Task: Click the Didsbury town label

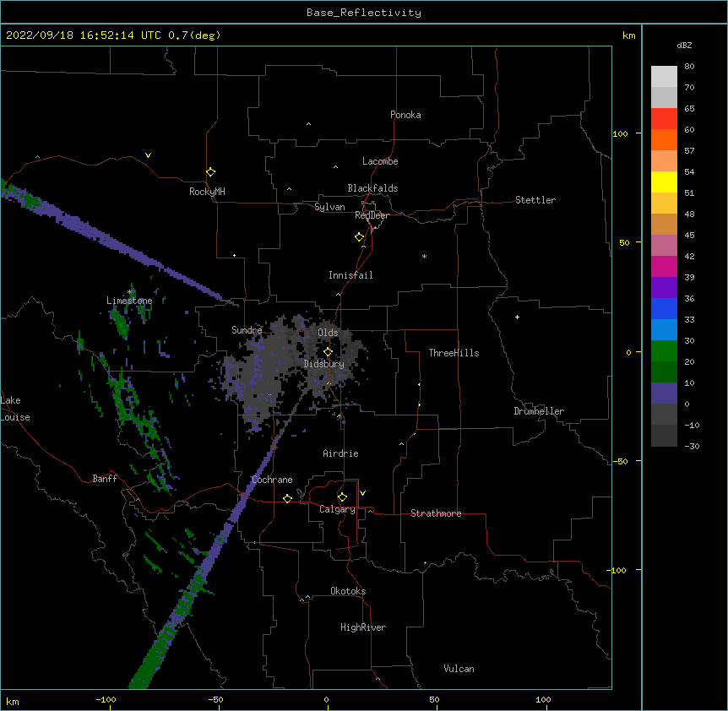Action: click(x=324, y=364)
